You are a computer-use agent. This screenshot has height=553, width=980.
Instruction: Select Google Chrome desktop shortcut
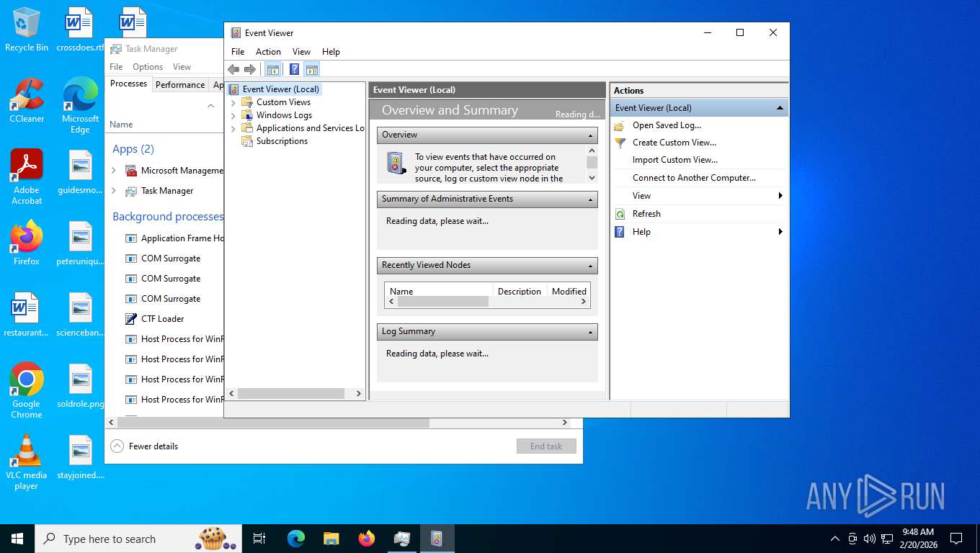click(x=27, y=390)
